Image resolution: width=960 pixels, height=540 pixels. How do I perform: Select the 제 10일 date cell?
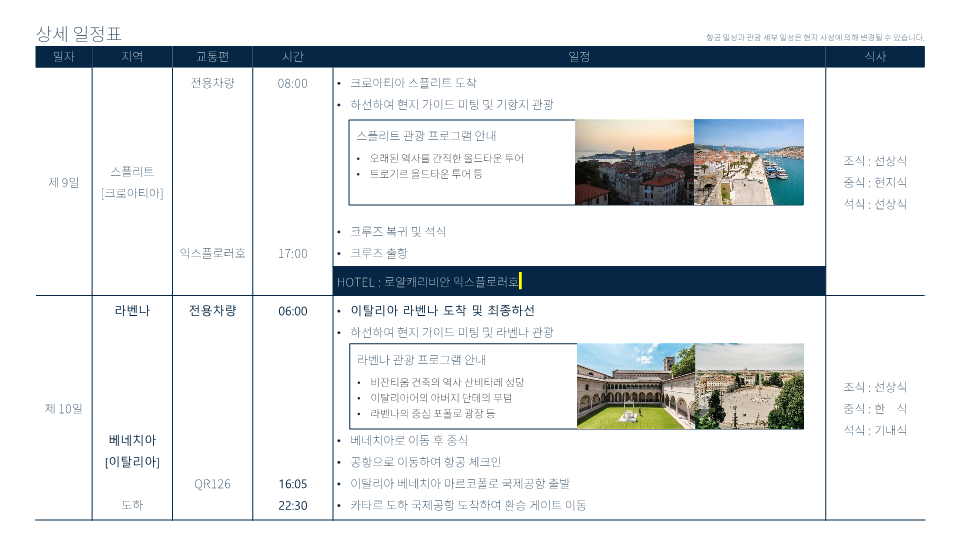pyautogui.click(x=63, y=408)
